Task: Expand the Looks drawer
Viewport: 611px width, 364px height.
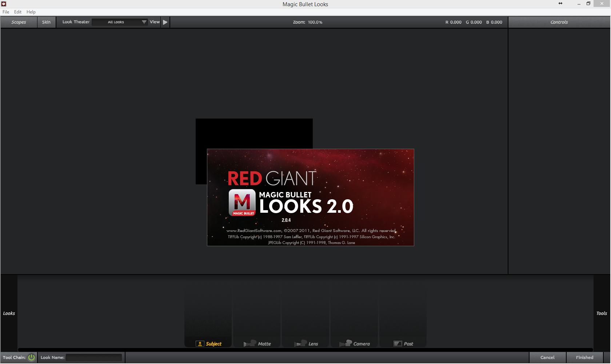Action: click(9, 313)
